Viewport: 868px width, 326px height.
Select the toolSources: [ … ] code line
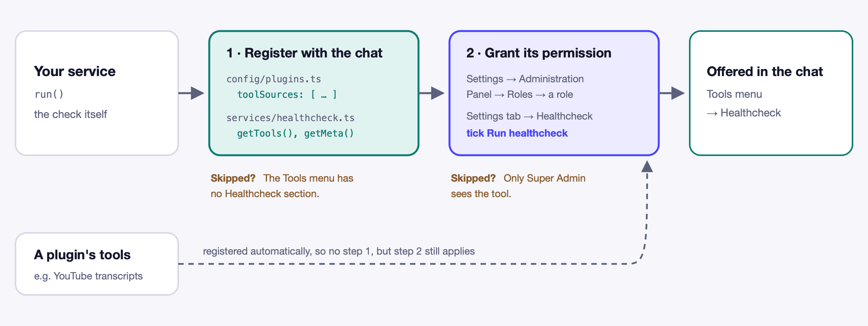pos(287,95)
